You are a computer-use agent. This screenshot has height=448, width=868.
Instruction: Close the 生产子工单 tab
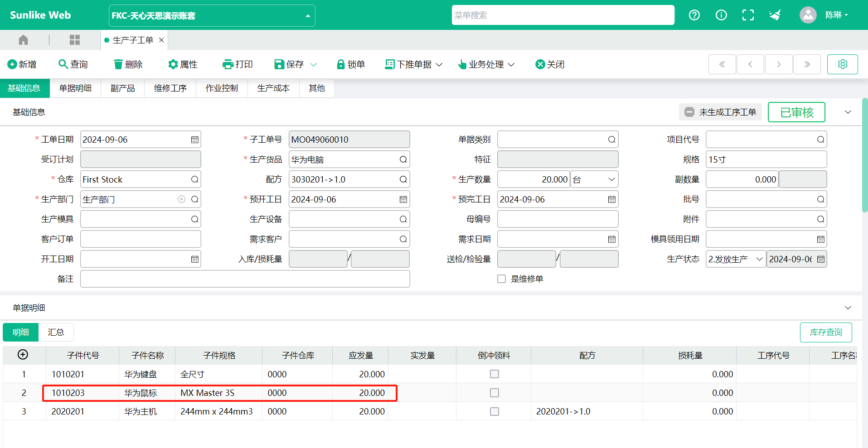pos(161,40)
